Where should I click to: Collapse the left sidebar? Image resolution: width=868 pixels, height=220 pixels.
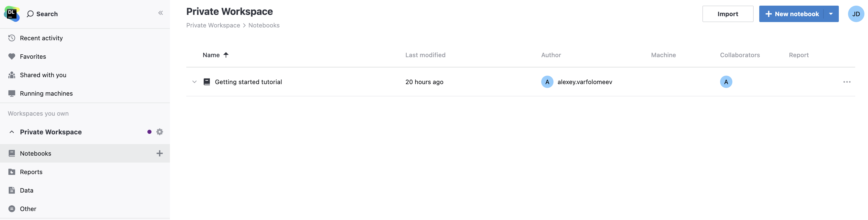[x=161, y=13]
